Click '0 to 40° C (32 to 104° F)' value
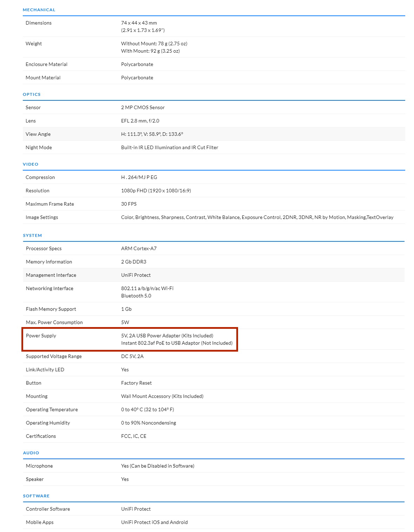This screenshot has height=532, width=414. [x=147, y=410]
